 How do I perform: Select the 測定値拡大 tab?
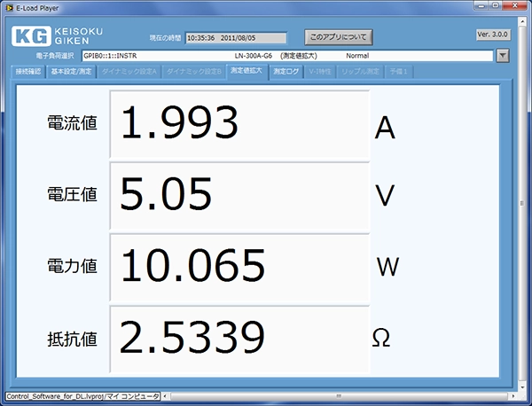tap(246, 71)
